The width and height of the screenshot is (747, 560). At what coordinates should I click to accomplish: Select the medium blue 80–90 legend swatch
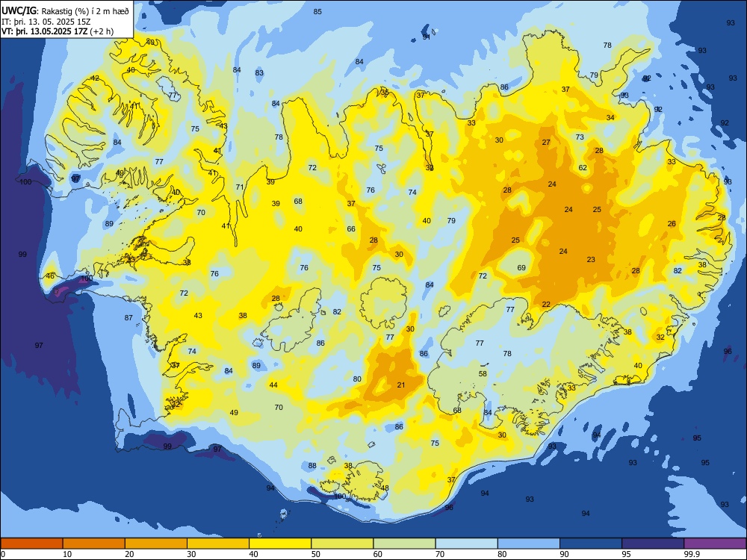pos(529,544)
